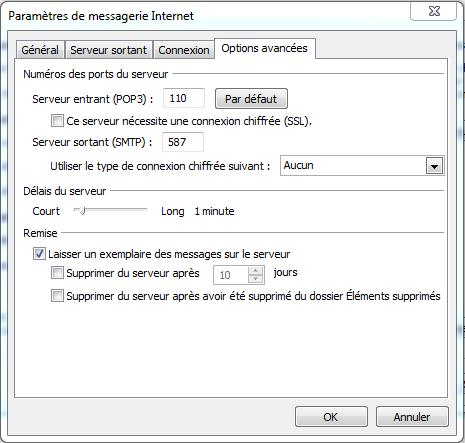465x443 pixels.
Task: Check Supprimer du serveur après jours
Action: click(x=57, y=273)
